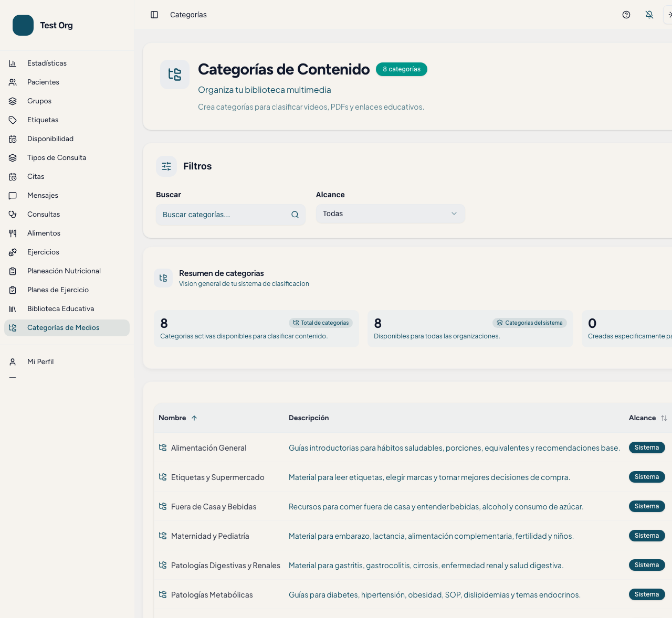The image size is (672, 618).
Task: Click the 'Categorias del sistema' summary card
Action: point(470,328)
